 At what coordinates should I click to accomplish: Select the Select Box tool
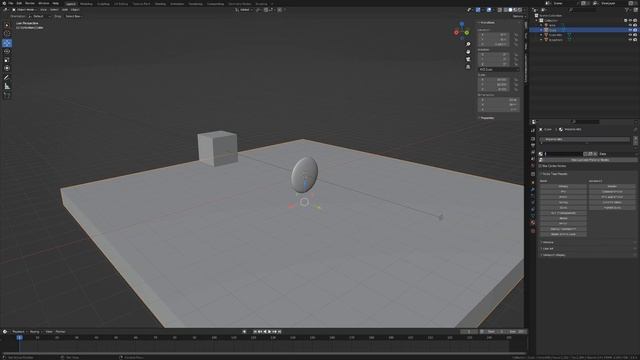click(7, 25)
